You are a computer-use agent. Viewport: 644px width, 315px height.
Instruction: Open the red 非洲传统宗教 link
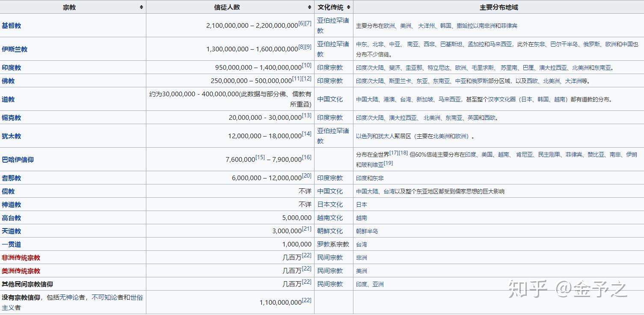[x=21, y=258]
